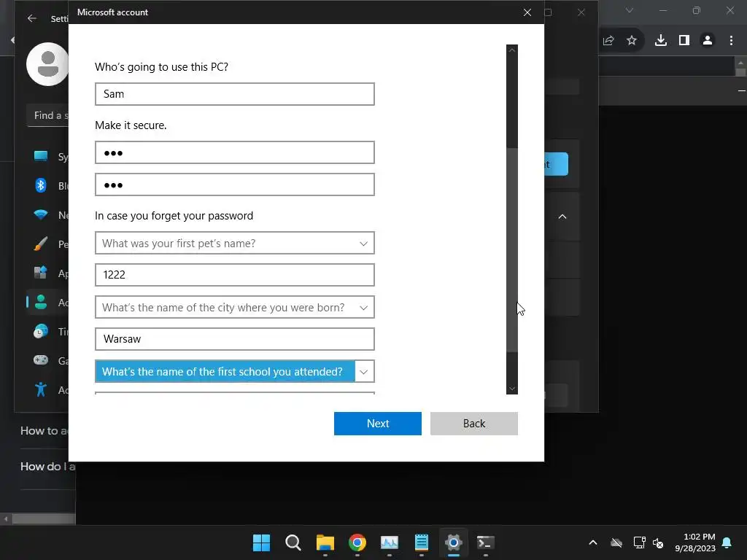Viewport: 747px width, 560px height.
Task: Focus the first password field
Action: pos(235,152)
